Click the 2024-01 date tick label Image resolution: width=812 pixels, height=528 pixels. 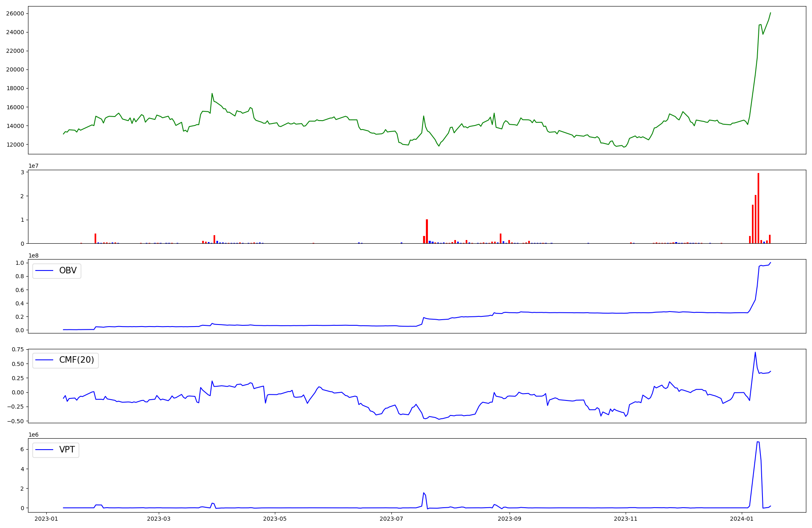point(742,519)
